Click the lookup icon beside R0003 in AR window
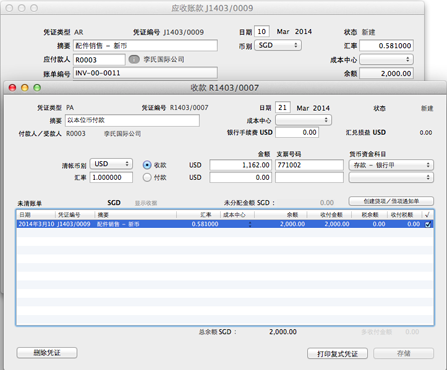 tap(134, 59)
